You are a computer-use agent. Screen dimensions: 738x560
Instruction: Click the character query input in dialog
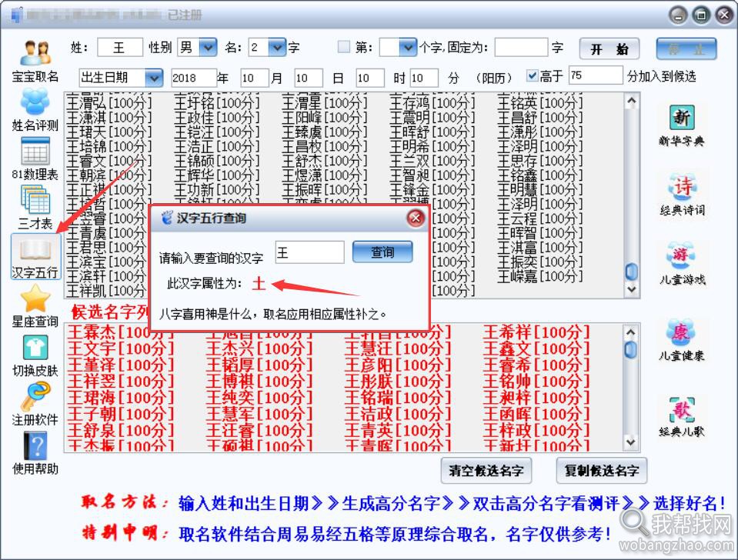(309, 253)
